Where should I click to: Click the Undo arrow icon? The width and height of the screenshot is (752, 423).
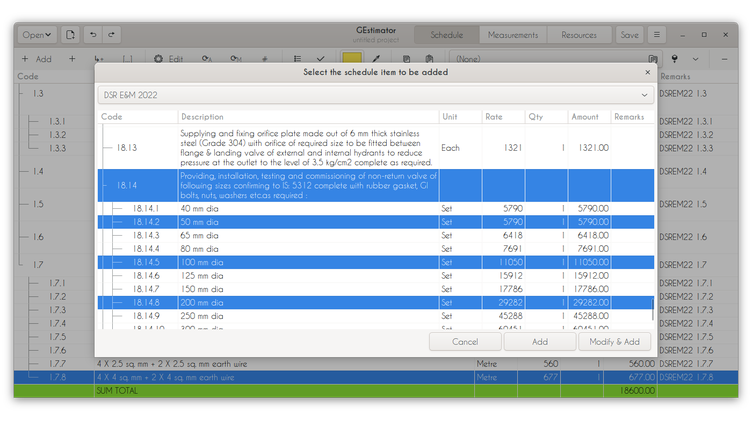(94, 35)
